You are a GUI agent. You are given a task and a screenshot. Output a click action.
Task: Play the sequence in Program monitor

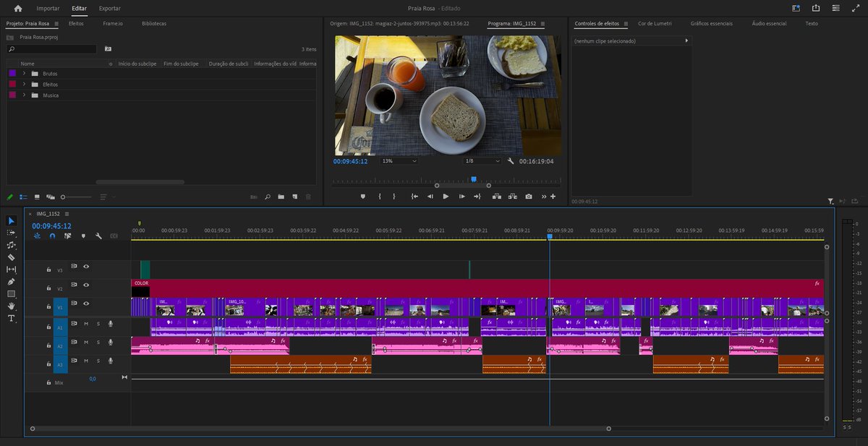click(x=446, y=197)
